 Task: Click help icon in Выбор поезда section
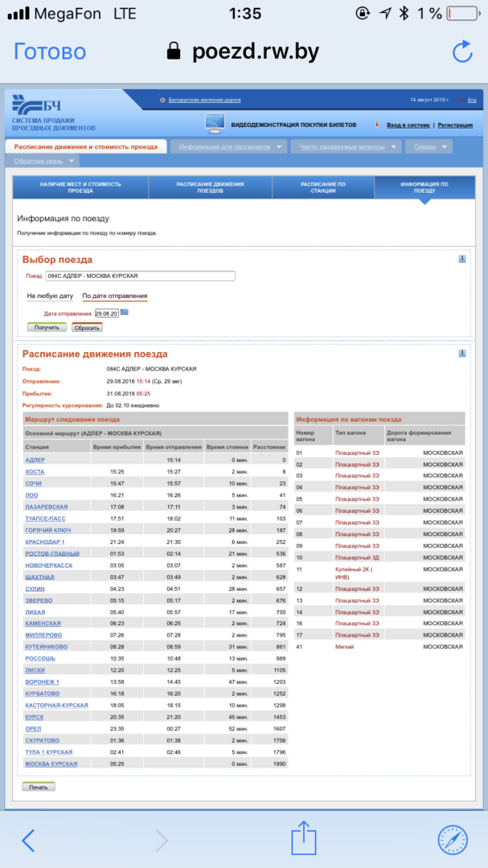462,259
